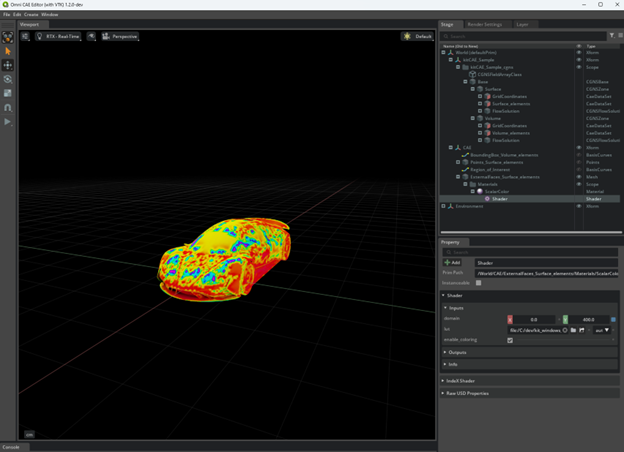Start playback with the play button
Viewport: 624px width, 452px height.
8,122
